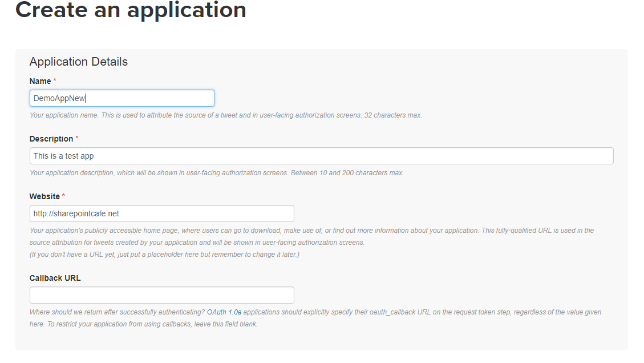This screenshot has height=363, width=644.
Task: Click the 'Create an application' page heading
Action: [131, 10]
